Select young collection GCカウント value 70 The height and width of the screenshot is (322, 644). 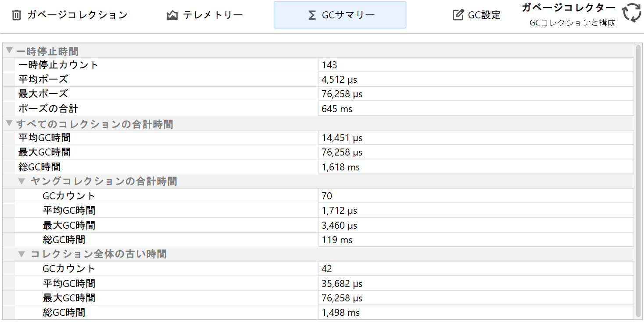327,196
